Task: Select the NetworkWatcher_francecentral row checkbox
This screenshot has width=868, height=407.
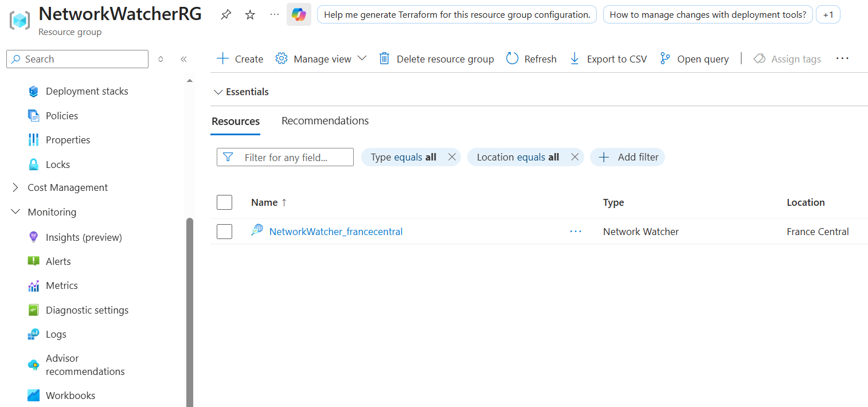Action: [x=224, y=232]
